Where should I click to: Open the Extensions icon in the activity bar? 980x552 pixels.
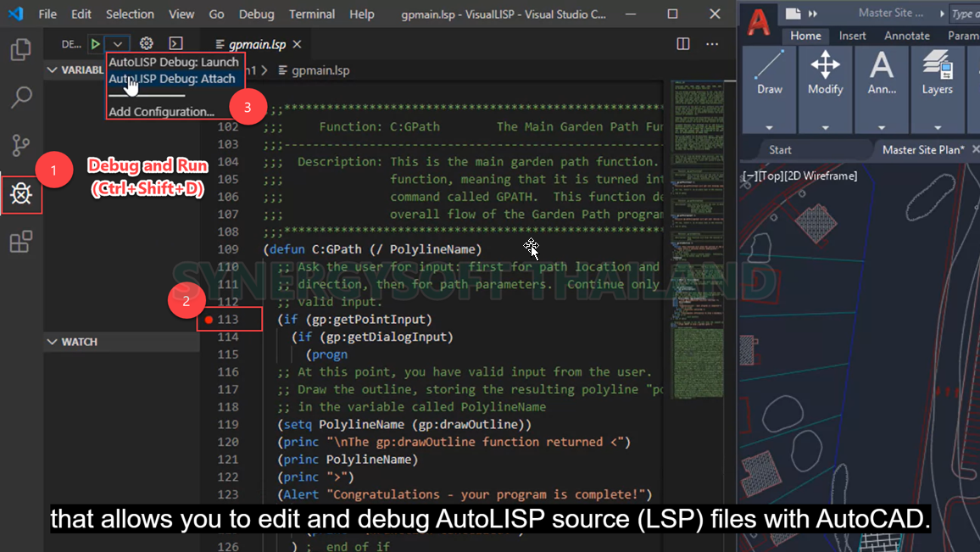21,240
